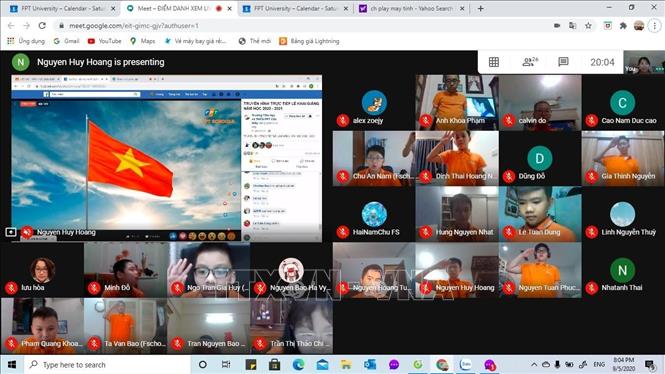665x374 pixels.
Task: Click HaiNamChu FS participant avatar
Action: 374,214
